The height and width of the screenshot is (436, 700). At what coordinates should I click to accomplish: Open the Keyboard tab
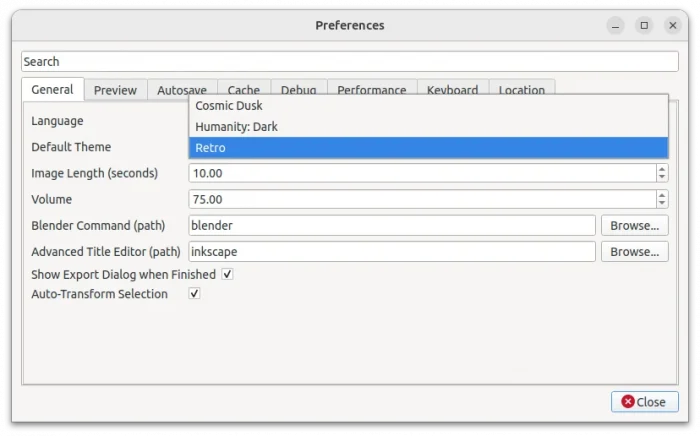(452, 89)
